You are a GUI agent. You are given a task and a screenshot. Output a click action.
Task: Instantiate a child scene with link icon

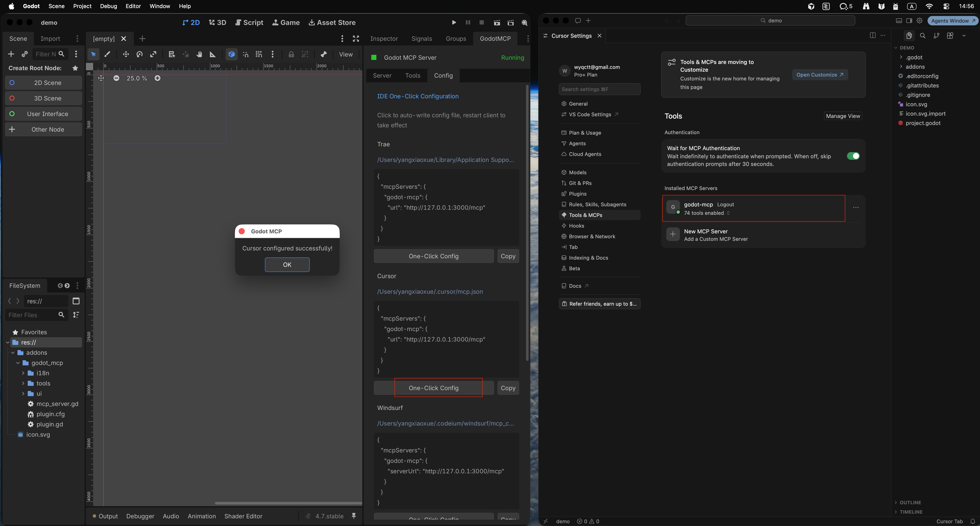(25, 54)
